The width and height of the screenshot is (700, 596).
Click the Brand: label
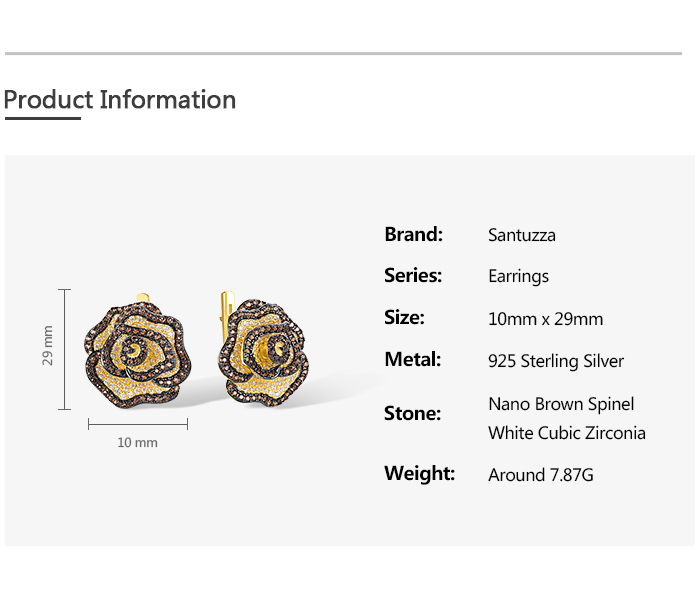pyautogui.click(x=413, y=235)
